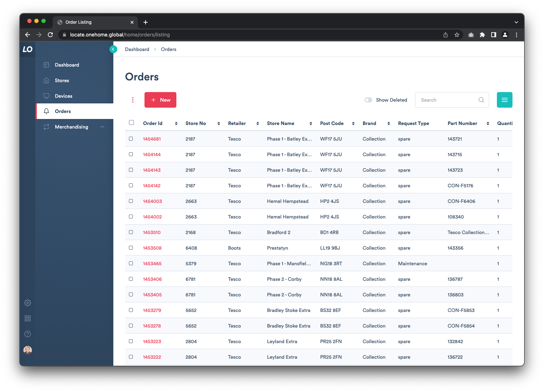Expand the Merchandising menu chevron
The width and height of the screenshot is (544, 392).
[102, 127]
